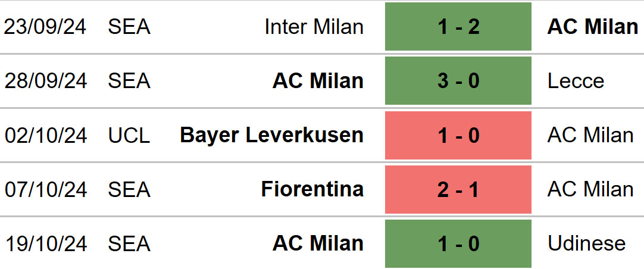This screenshot has width=644, height=269.
Task: Click the date 28/09/24
Action: tap(45, 81)
